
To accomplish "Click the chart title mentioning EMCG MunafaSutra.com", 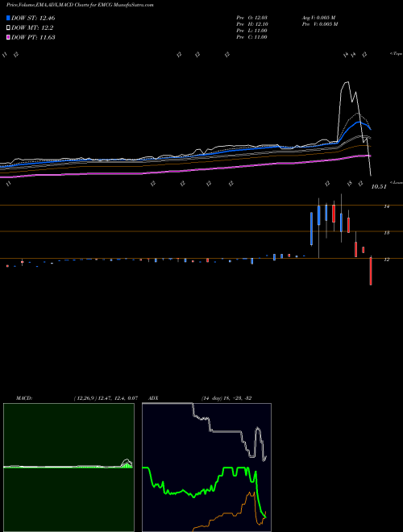I will [x=80, y=6].
